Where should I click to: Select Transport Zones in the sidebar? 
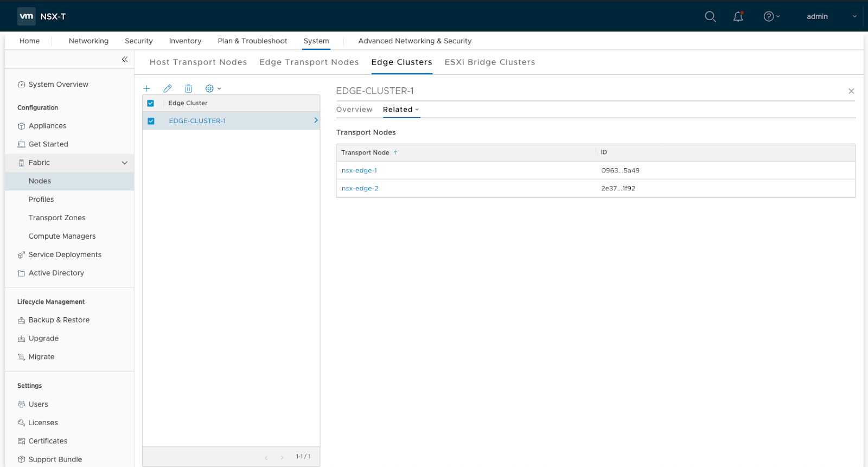point(57,218)
